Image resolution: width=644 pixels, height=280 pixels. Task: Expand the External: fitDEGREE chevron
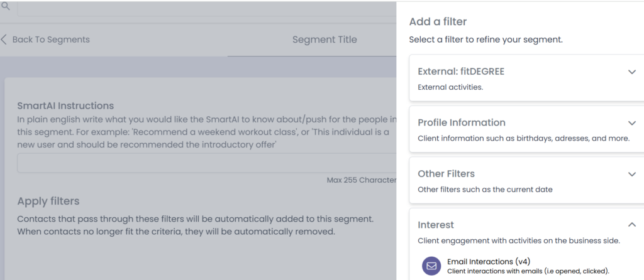click(x=632, y=72)
